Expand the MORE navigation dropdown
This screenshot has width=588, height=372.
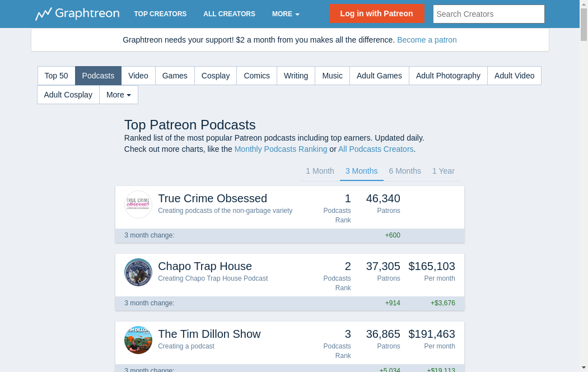tap(286, 14)
